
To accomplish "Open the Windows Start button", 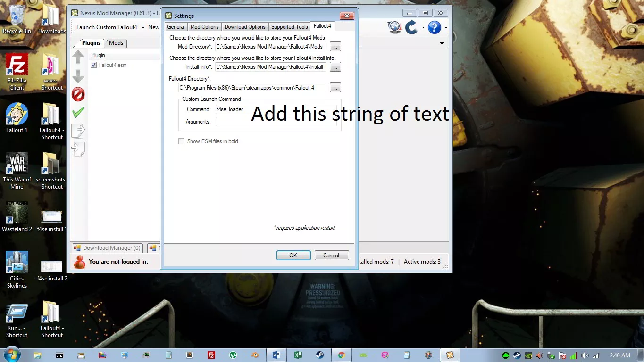I will pos(12,355).
